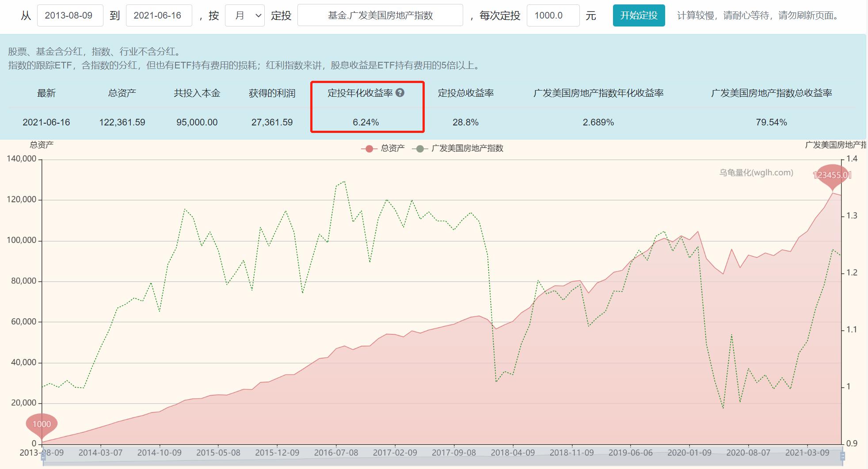Click the 123455.01 peak marker pin
The height and width of the screenshot is (469, 868).
[x=832, y=175]
